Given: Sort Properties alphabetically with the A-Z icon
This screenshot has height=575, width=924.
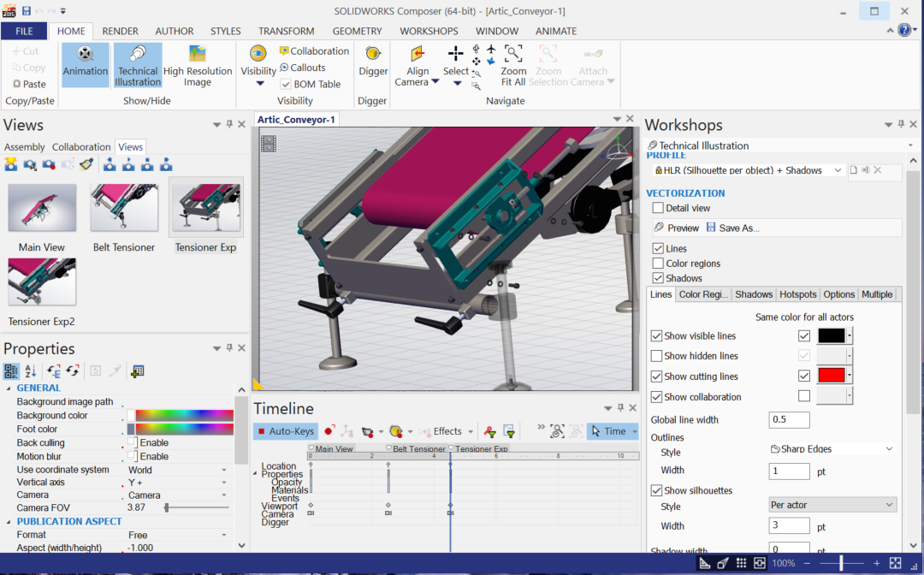Looking at the screenshot, I should pos(31,371).
